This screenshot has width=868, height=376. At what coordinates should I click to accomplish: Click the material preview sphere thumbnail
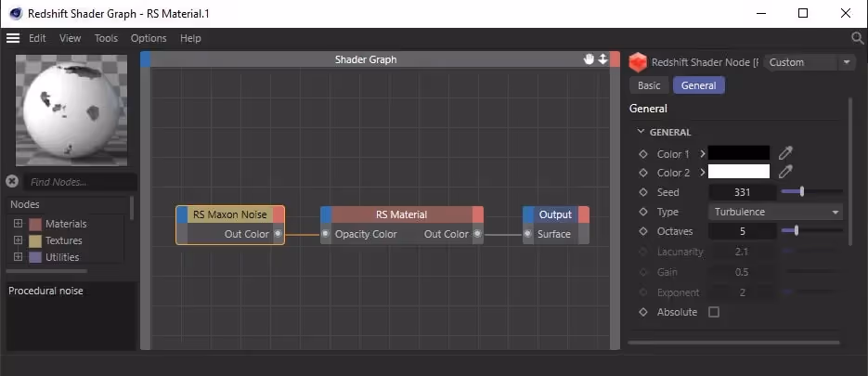pyautogui.click(x=71, y=110)
